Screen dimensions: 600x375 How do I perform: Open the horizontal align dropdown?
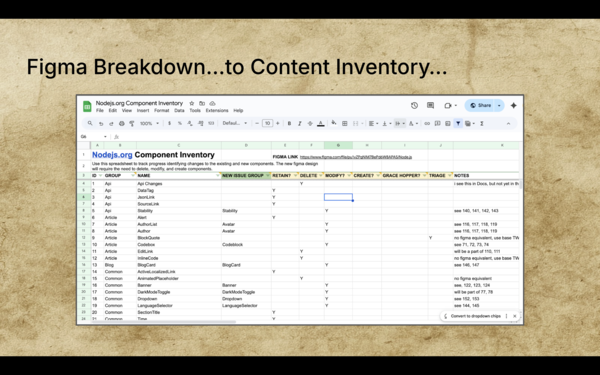point(373,124)
